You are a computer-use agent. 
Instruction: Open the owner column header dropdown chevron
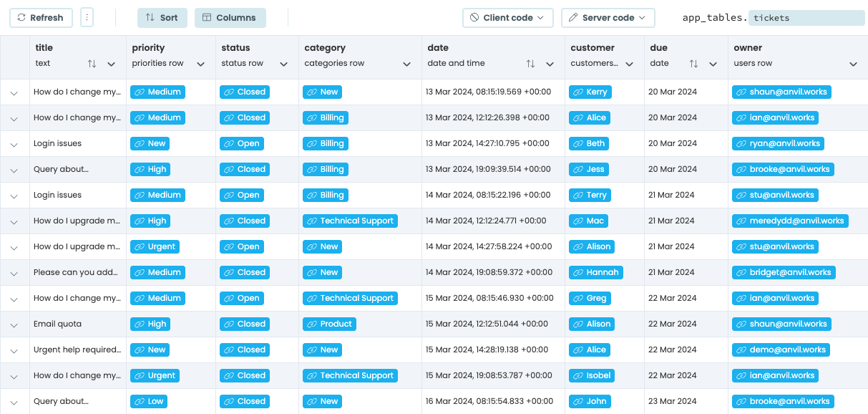pos(853,64)
